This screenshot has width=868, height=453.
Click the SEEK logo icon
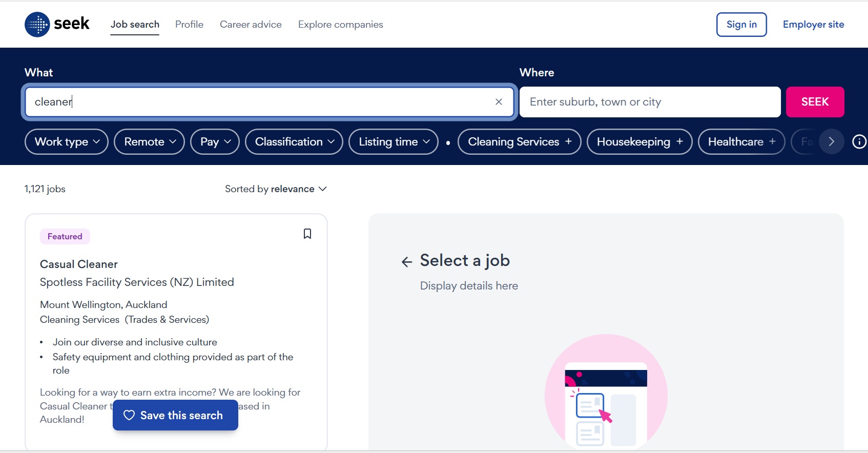click(x=37, y=24)
